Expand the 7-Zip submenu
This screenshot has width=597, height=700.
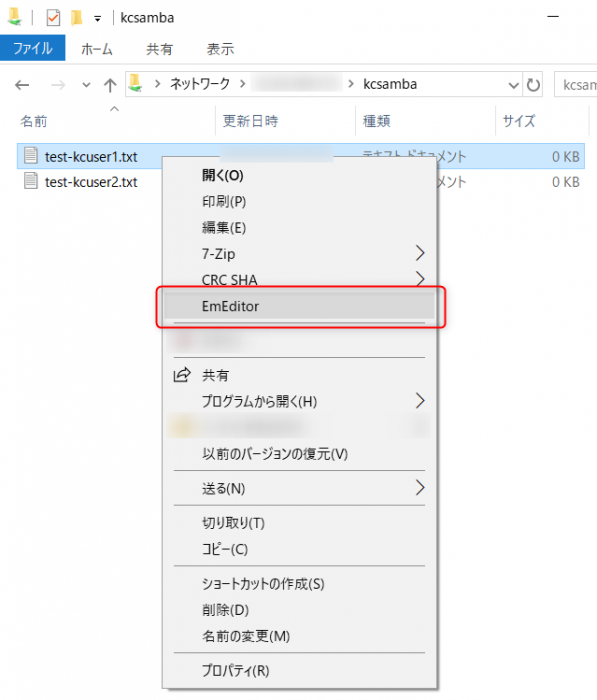(x=420, y=253)
